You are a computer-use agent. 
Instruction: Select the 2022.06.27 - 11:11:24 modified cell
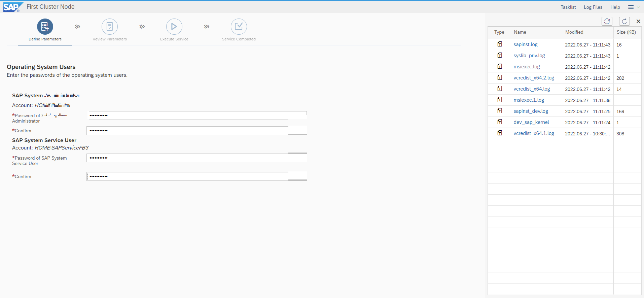click(587, 123)
